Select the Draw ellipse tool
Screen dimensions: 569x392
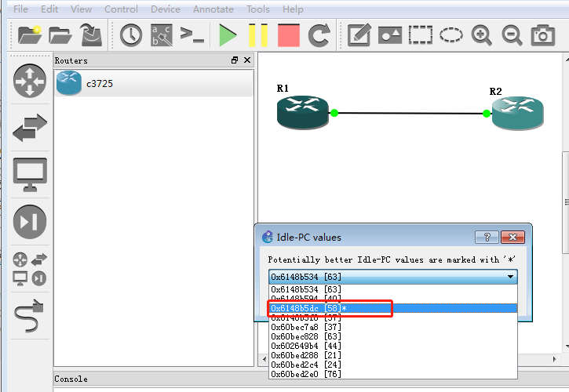[451, 35]
